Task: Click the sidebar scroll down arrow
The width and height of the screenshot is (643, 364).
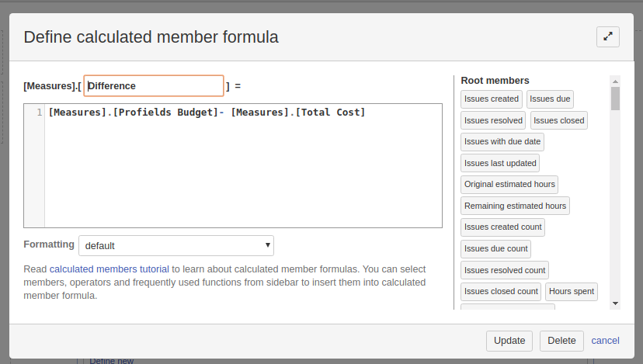Action: (615, 303)
